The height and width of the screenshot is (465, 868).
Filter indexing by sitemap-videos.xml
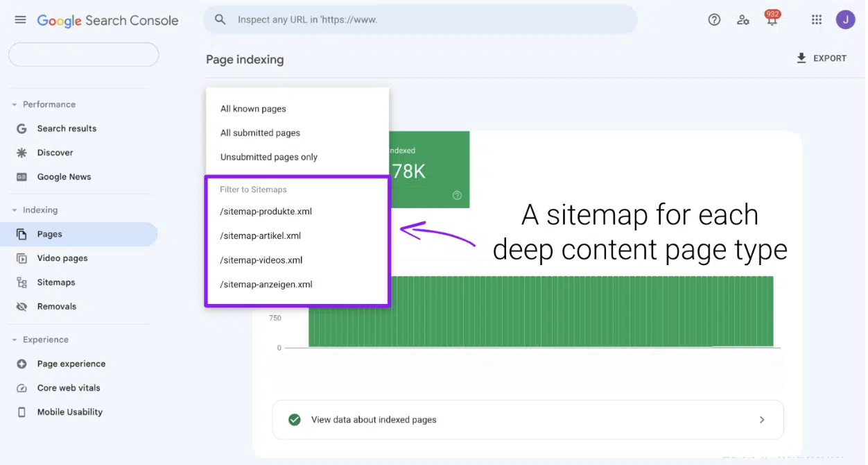(x=263, y=260)
